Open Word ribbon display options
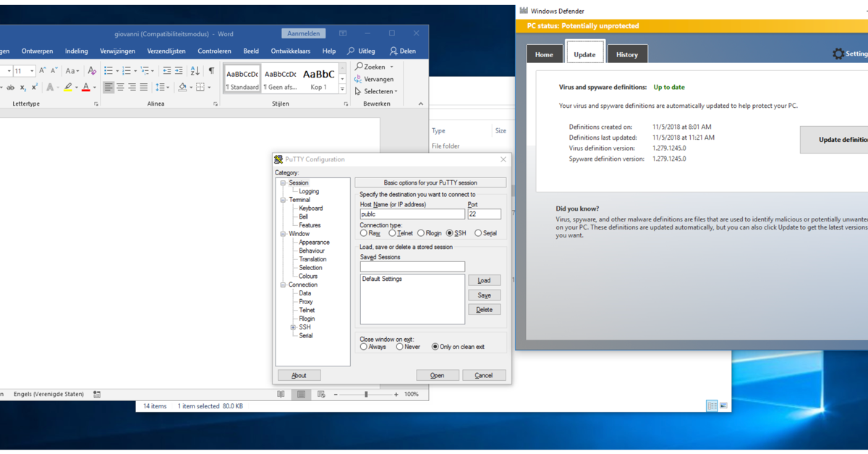868x454 pixels. pyautogui.click(x=343, y=33)
